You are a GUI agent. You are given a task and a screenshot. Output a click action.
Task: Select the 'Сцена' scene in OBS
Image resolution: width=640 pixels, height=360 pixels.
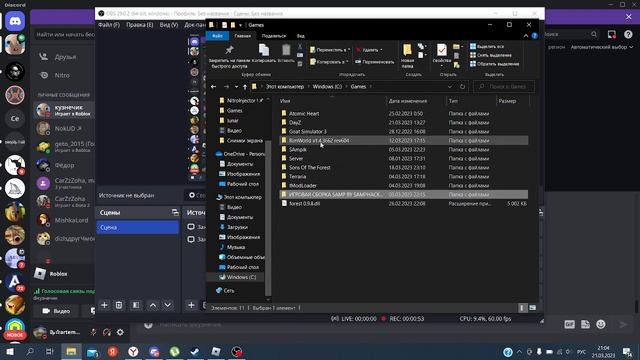click(138, 227)
